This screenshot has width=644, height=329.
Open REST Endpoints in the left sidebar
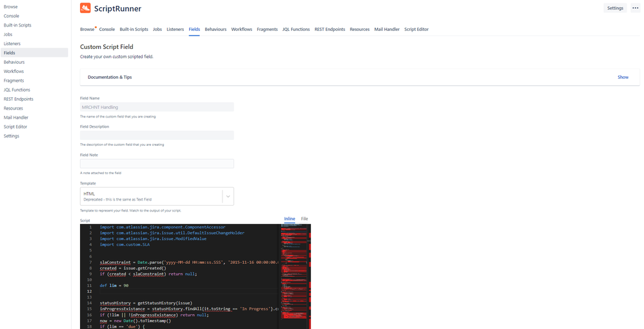(19, 99)
